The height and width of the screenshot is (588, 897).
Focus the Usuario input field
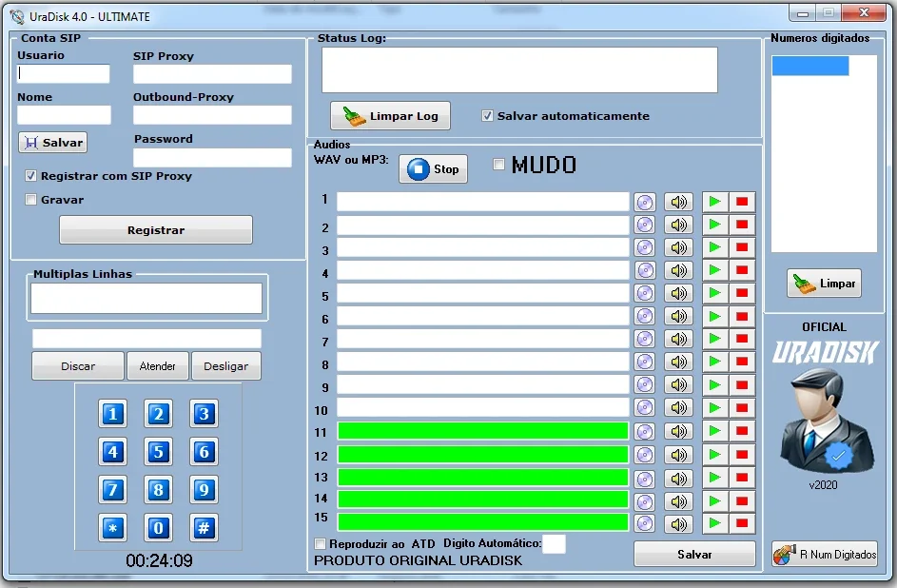point(64,74)
